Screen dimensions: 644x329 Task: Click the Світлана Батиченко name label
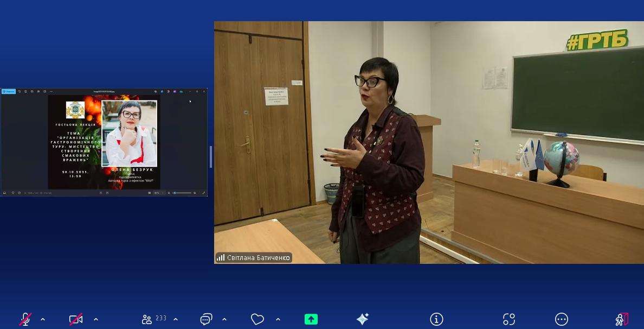coord(258,258)
